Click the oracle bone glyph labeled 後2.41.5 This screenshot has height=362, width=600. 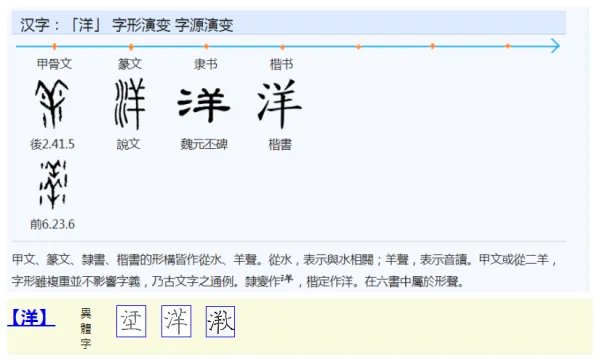pyautogui.click(x=52, y=104)
